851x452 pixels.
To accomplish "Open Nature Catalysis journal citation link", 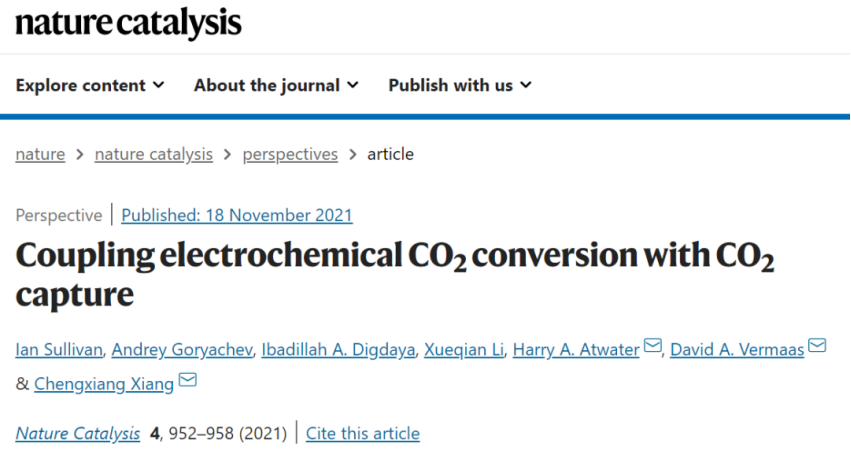I will pyautogui.click(x=78, y=434).
